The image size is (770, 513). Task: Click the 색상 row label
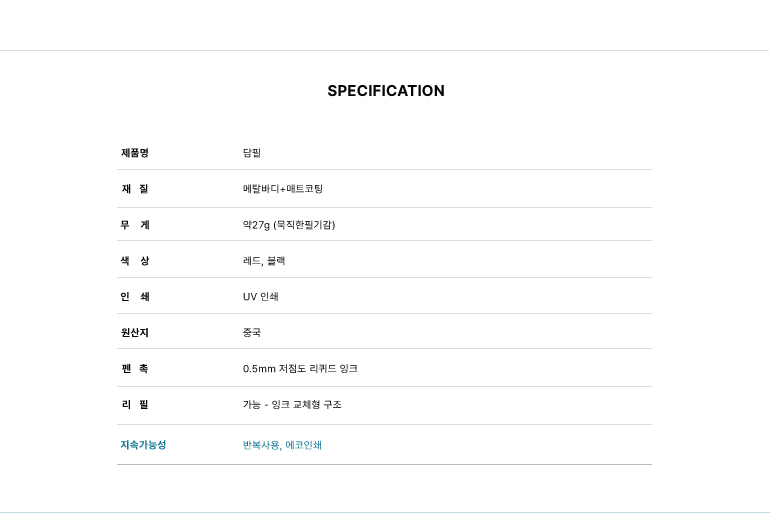[x=135, y=261]
